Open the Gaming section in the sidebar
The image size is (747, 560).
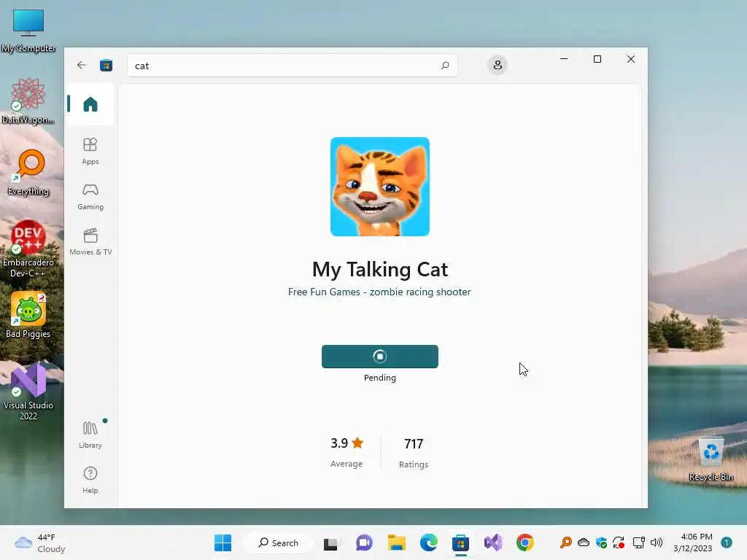90,196
